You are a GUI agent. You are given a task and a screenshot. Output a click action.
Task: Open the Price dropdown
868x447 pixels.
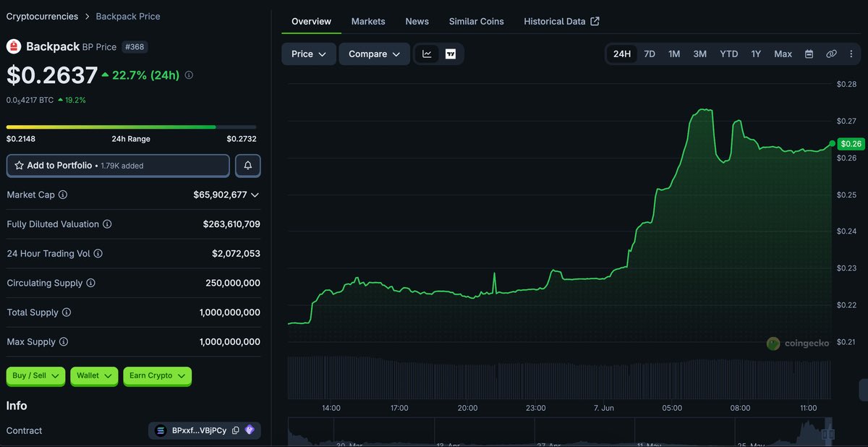(x=309, y=54)
